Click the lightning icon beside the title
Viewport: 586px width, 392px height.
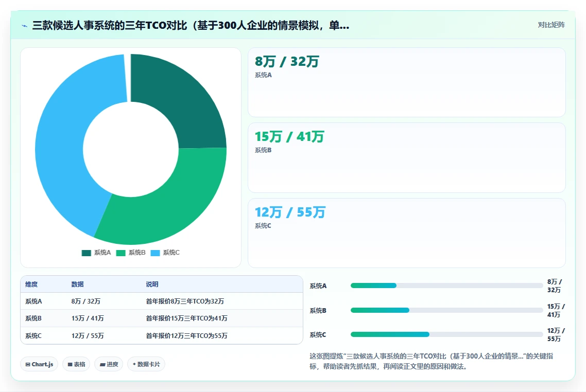pos(25,26)
